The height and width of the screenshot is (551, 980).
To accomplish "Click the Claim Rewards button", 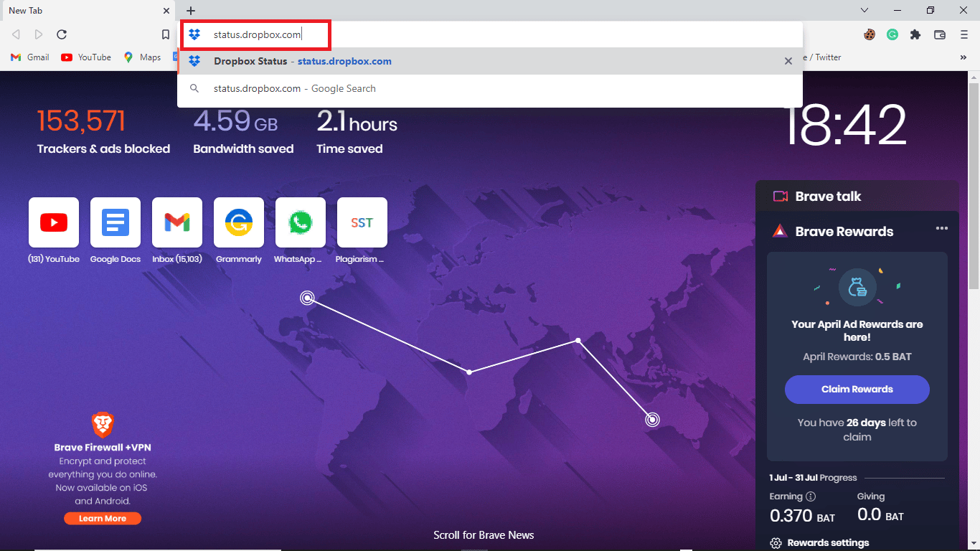I will pyautogui.click(x=857, y=389).
